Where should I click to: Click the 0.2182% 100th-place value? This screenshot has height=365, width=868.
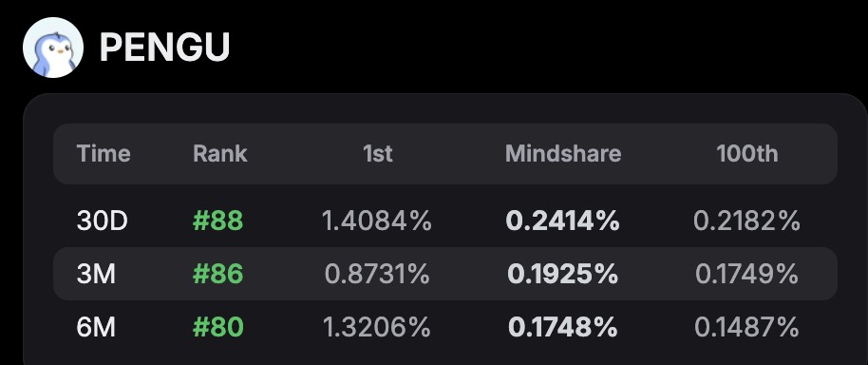point(746,221)
